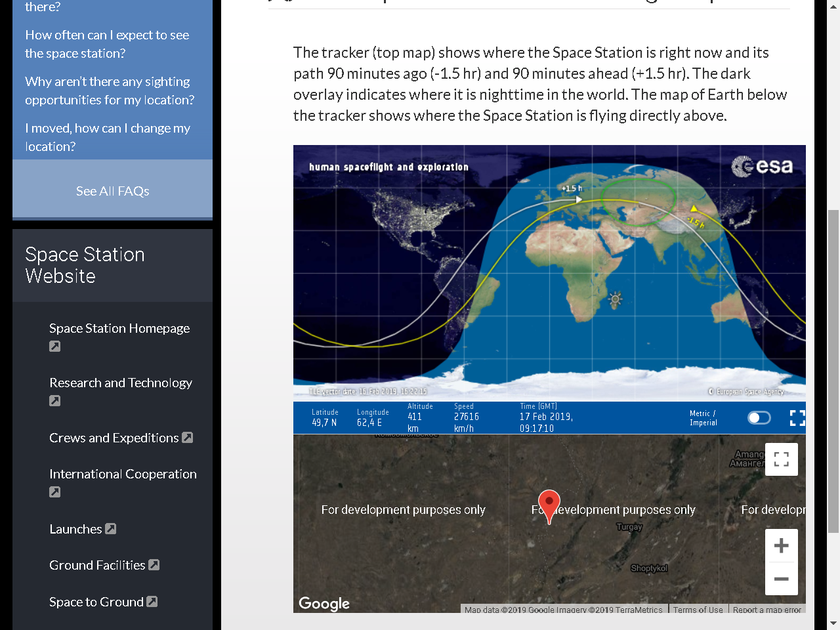Expand the ISS tracker to fullscreen

pyautogui.click(x=797, y=418)
